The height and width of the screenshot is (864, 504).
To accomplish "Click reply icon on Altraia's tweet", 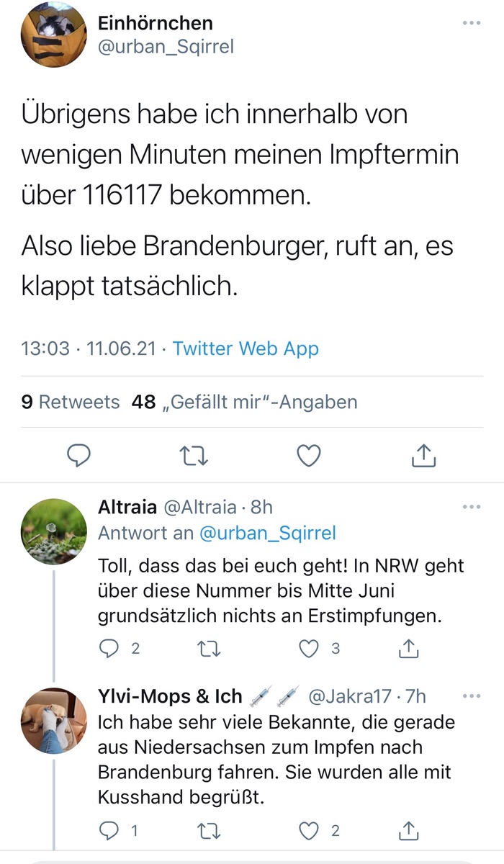I will [x=108, y=649].
